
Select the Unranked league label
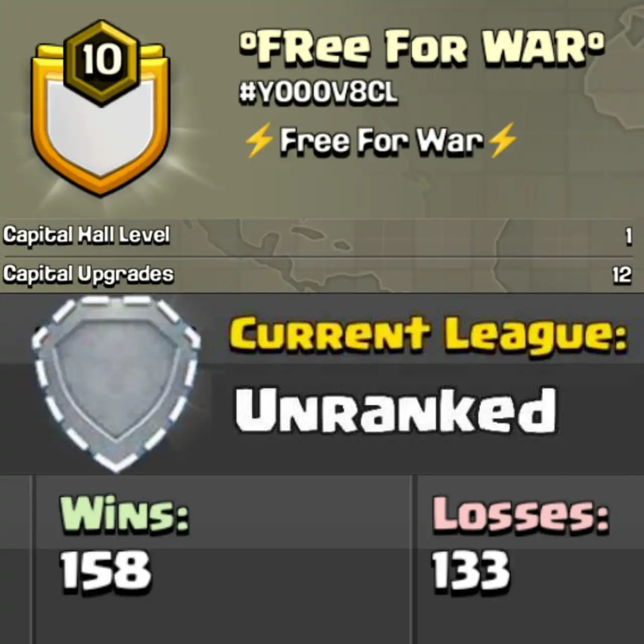pos(396,410)
